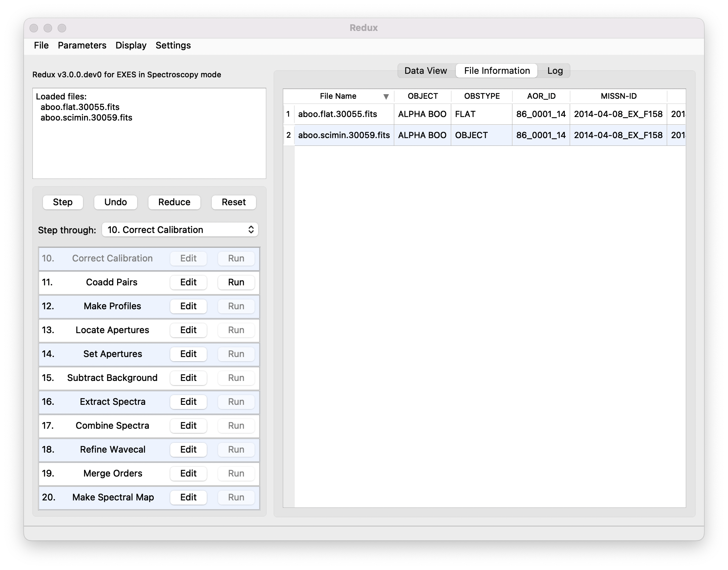Open the Step through dropdown selector
This screenshot has height=570, width=728.
[180, 229]
